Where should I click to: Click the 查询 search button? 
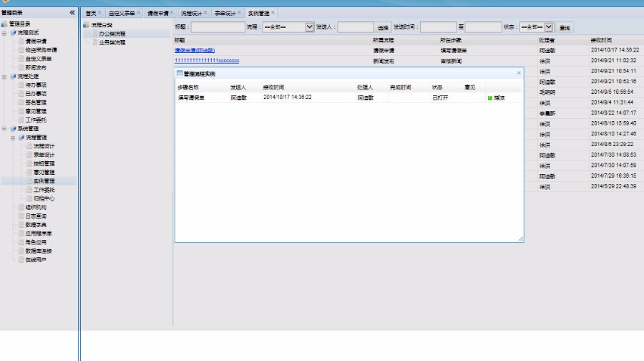coord(565,27)
